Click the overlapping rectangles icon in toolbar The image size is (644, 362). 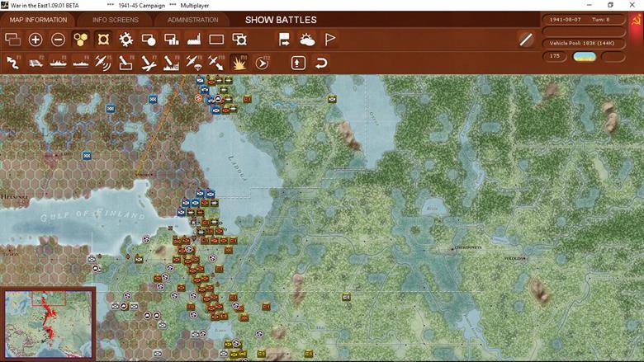click(x=12, y=40)
